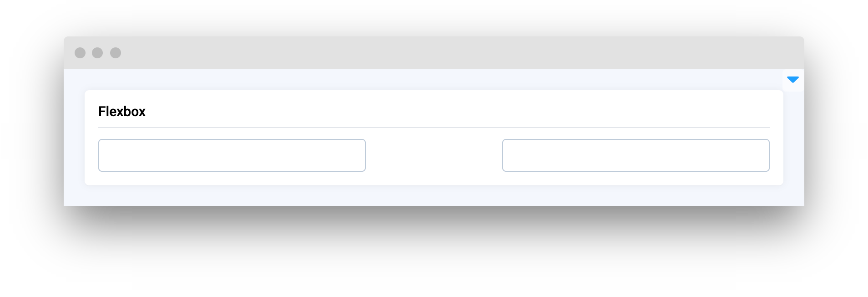This screenshot has height=297, width=868.
Task: Click the empty gap between both inputs
Action: coord(434,155)
